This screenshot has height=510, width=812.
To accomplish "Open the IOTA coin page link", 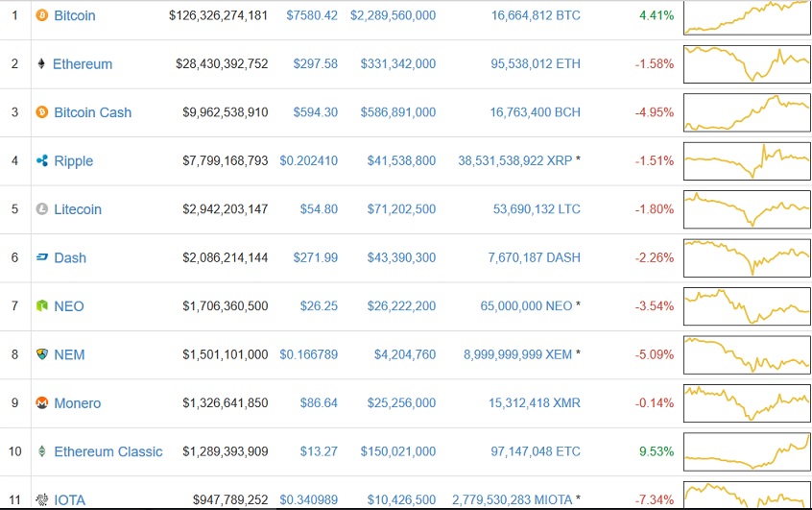I will (70, 499).
